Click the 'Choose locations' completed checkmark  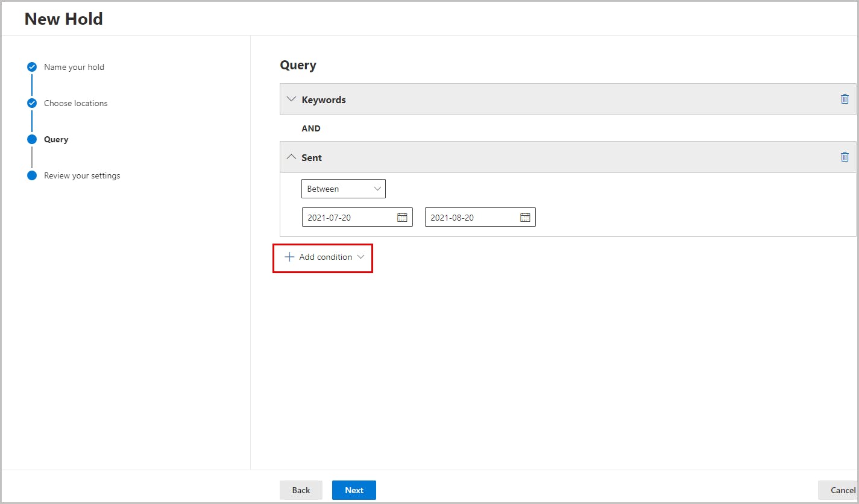pyautogui.click(x=32, y=103)
